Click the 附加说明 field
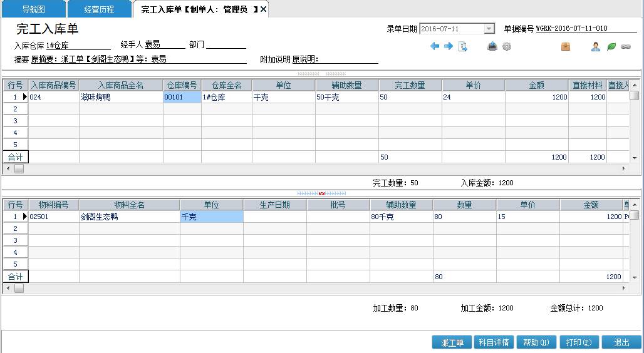Screen dimensions: 644x353 tap(335, 59)
